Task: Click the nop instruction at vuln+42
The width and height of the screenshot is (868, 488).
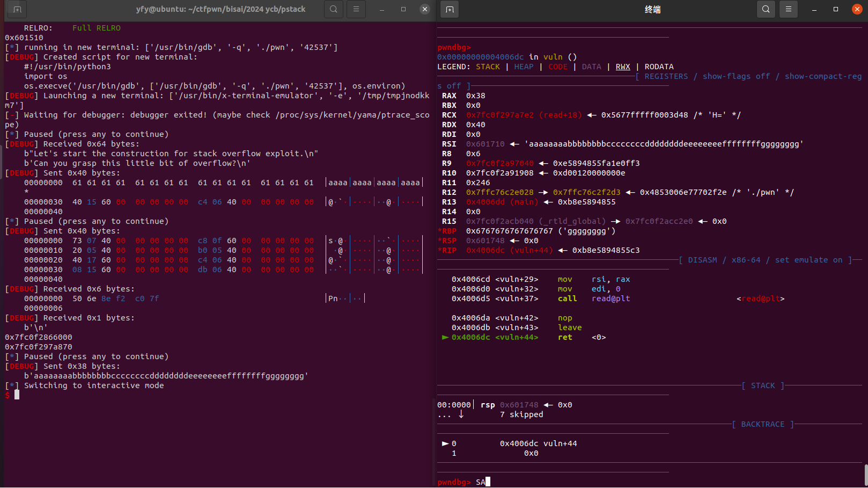Action: pyautogui.click(x=565, y=318)
